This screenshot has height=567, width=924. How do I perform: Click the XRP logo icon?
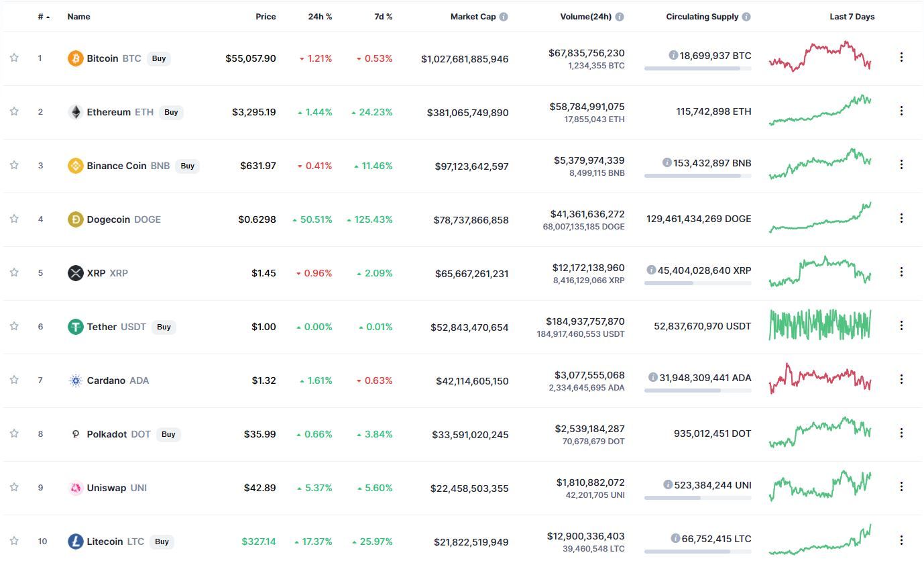76,273
